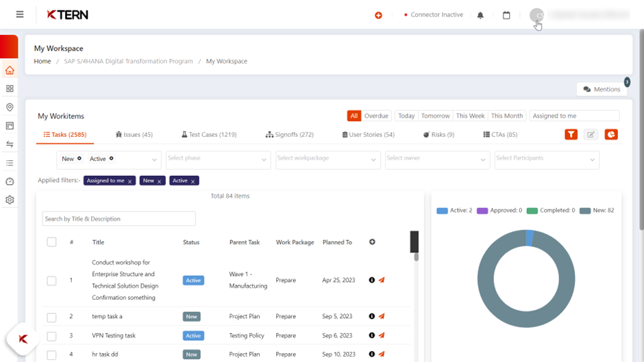Click the red plus create icon
This screenshot has width=644, height=362.
(x=378, y=15)
